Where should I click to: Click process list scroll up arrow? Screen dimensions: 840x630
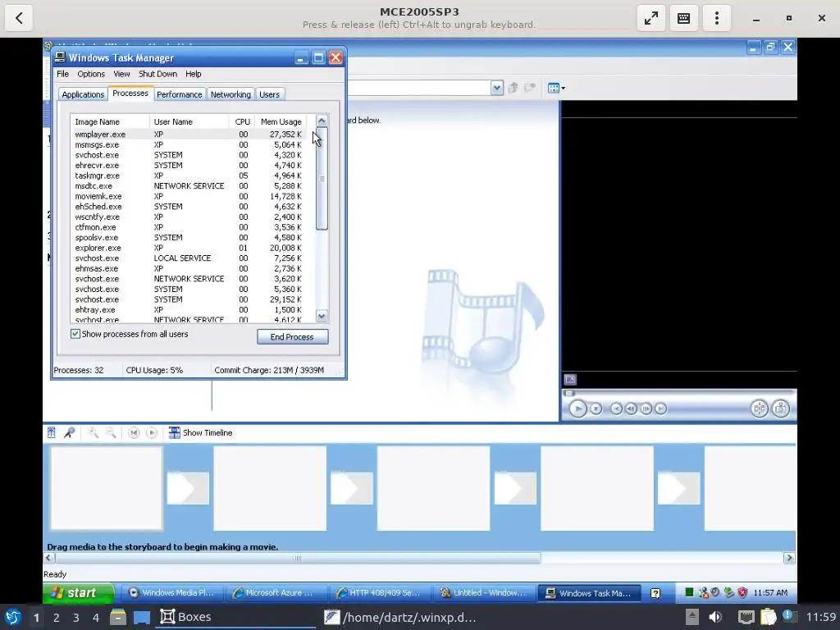pos(322,121)
